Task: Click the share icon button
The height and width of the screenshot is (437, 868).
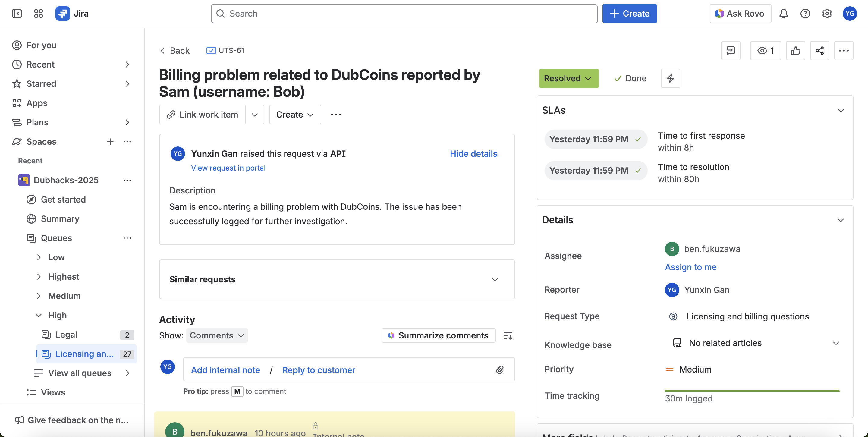Action: tap(819, 51)
